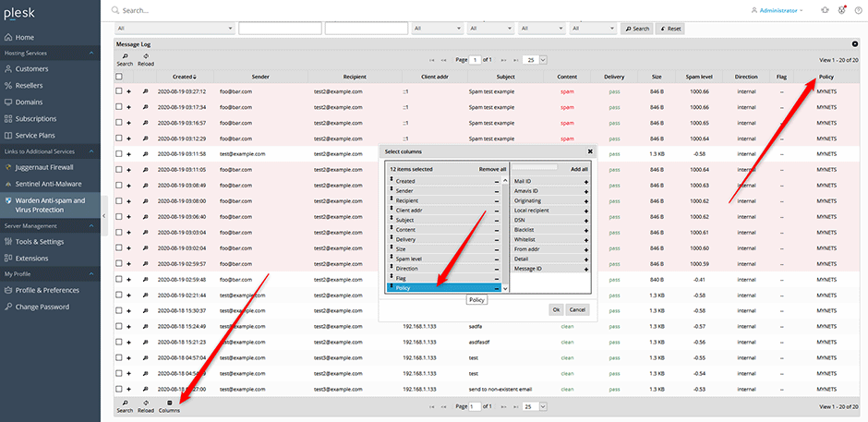Go to next page in top pager

[x=503, y=60]
